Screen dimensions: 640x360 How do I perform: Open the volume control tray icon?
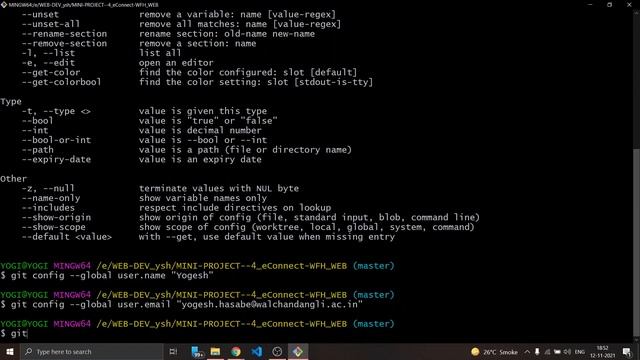tap(567, 352)
